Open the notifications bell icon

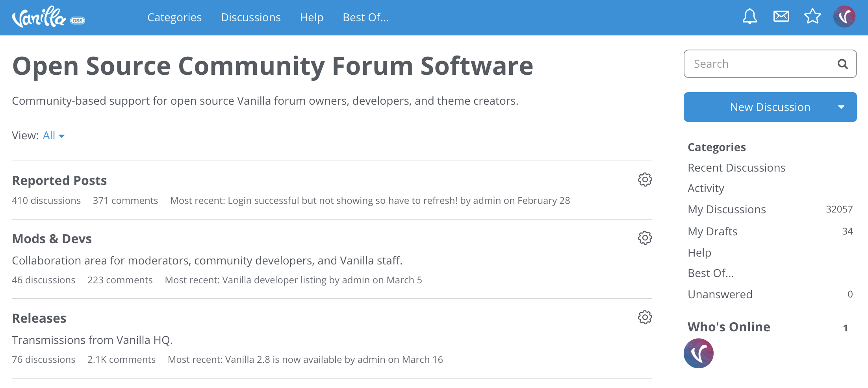749,17
